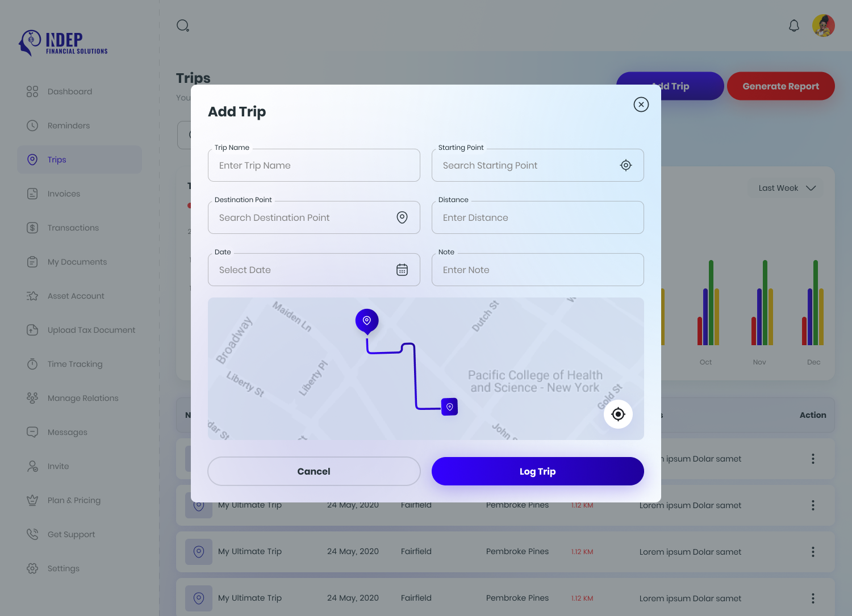This screenshot has width=852, height=616.
Task: Click the pin icon in Destination Point field
Action: point(402,217)
